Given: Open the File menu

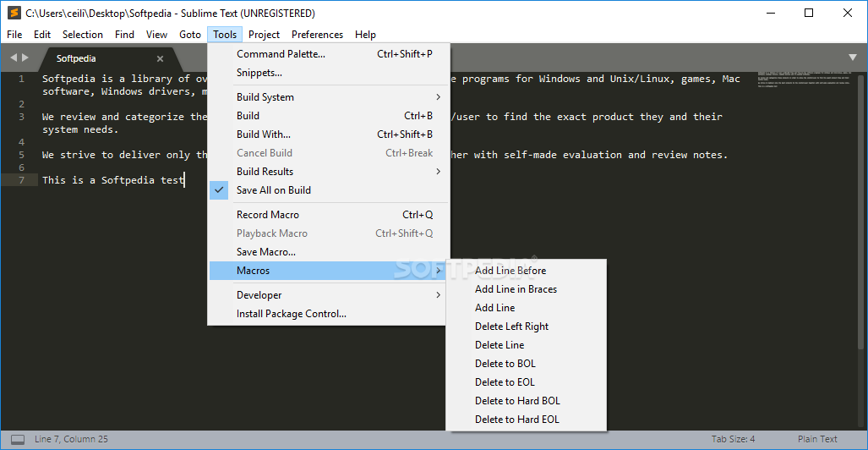Looking at the screenshot, I should click(x=14, y=35).
